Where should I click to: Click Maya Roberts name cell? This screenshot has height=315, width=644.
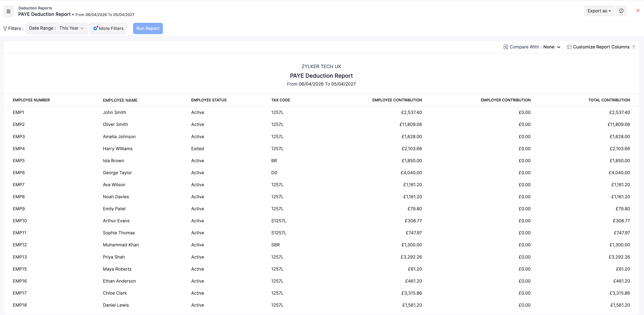point(117,269)
